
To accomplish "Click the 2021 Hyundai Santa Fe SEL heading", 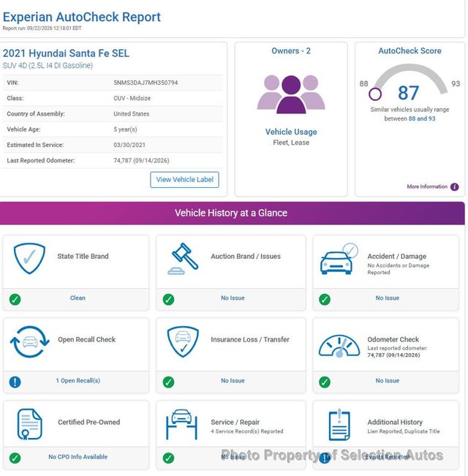I will click(x=66, y=53).
